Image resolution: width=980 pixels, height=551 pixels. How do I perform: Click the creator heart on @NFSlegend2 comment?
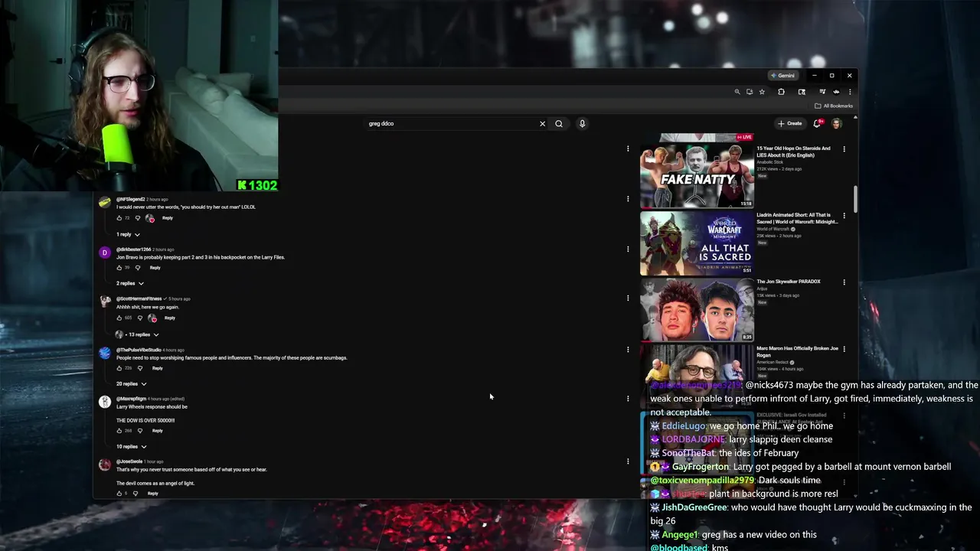pyautogui.click(x=150, y=218)
